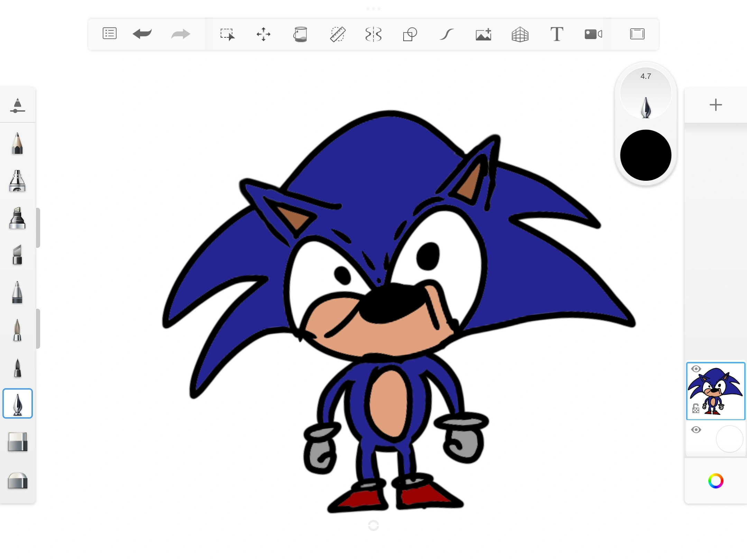Toggle the layer transparency lock

tap(695, 409)
